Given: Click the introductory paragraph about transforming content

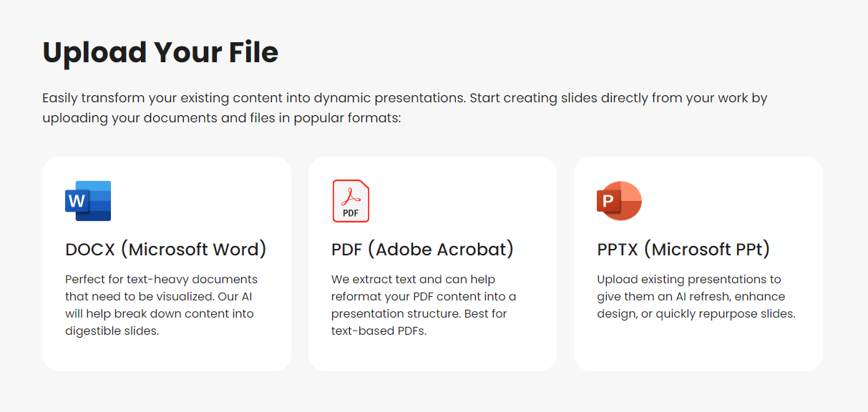Looking at the screenshot, I should point(404,107).
